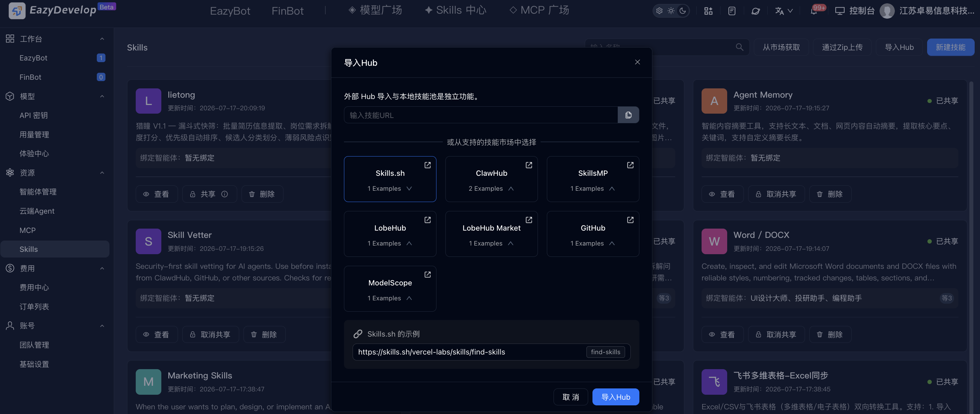Open EazyBot top navigation tab
This screenshot has height=414, width=980.
point(230,11)
